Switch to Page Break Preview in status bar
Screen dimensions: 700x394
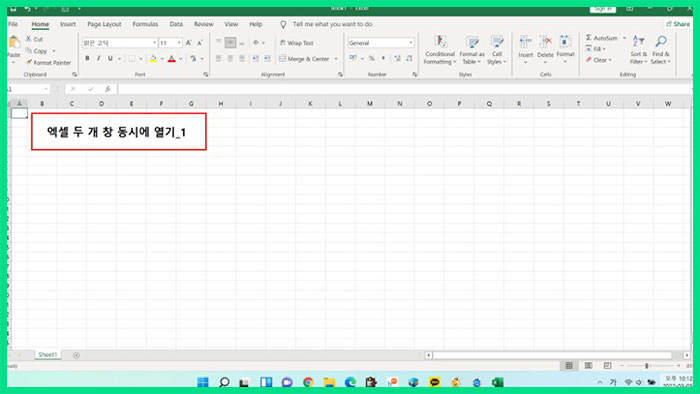[607, 365]
